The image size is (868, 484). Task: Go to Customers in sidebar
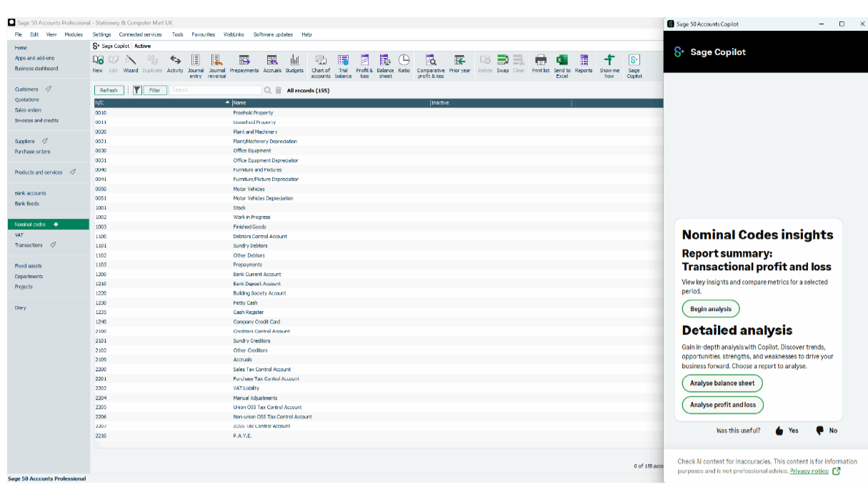[x=26, y=89]
